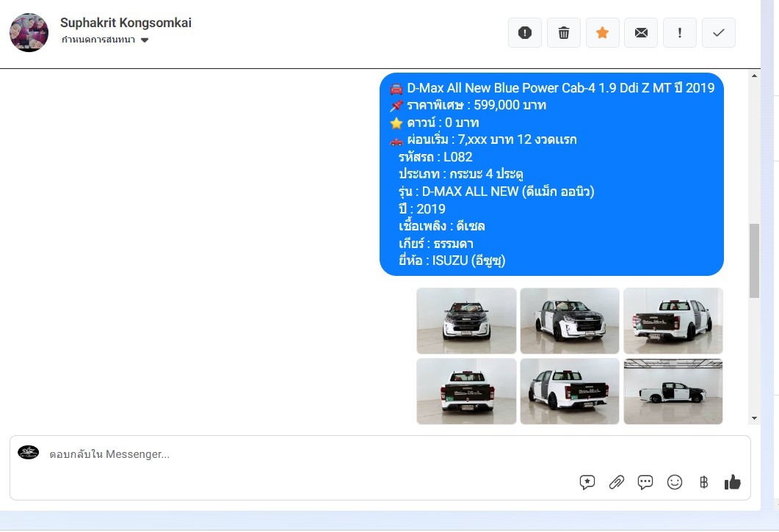The image size is (779, 532).
Task: Mark conversation unread with envelope icon
Action: pos(641,33)
